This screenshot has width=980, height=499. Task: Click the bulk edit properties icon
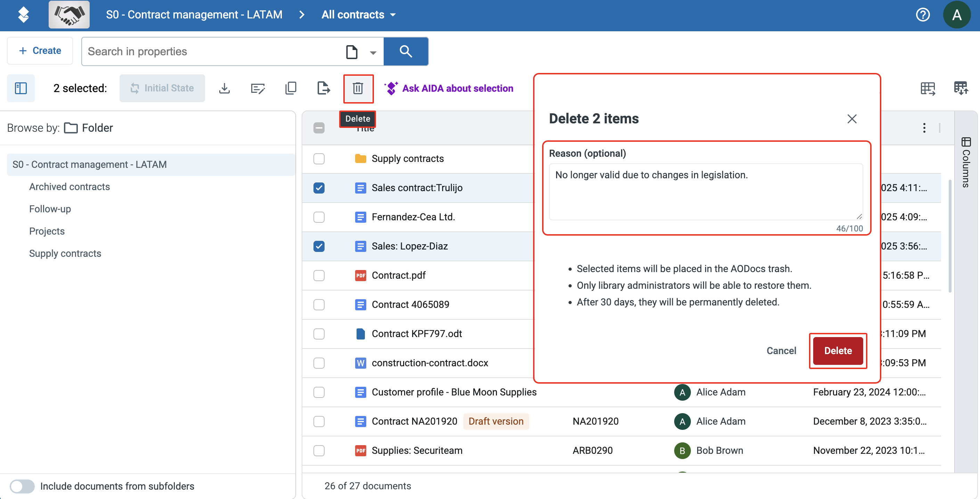258,88
